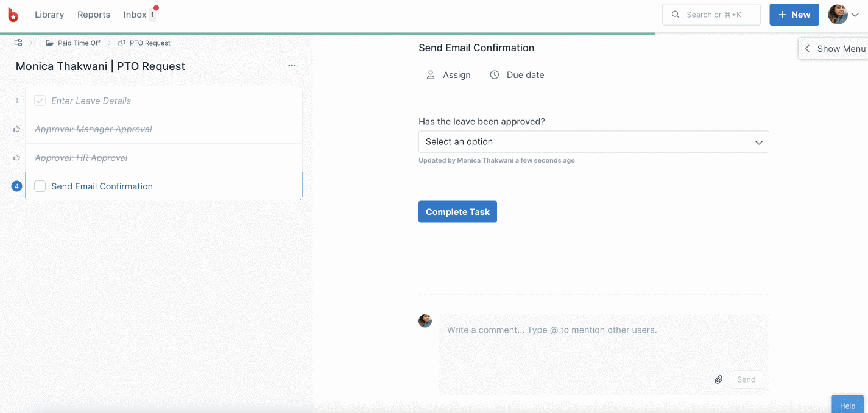Click the Process Street logo icon
868x413 pixels.
click(x=13, y=15)
